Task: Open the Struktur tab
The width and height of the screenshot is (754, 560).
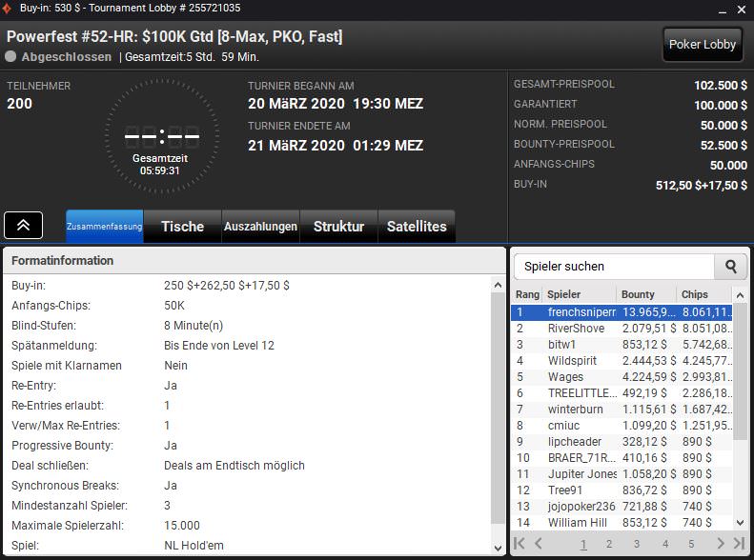Action: point(338,227)
